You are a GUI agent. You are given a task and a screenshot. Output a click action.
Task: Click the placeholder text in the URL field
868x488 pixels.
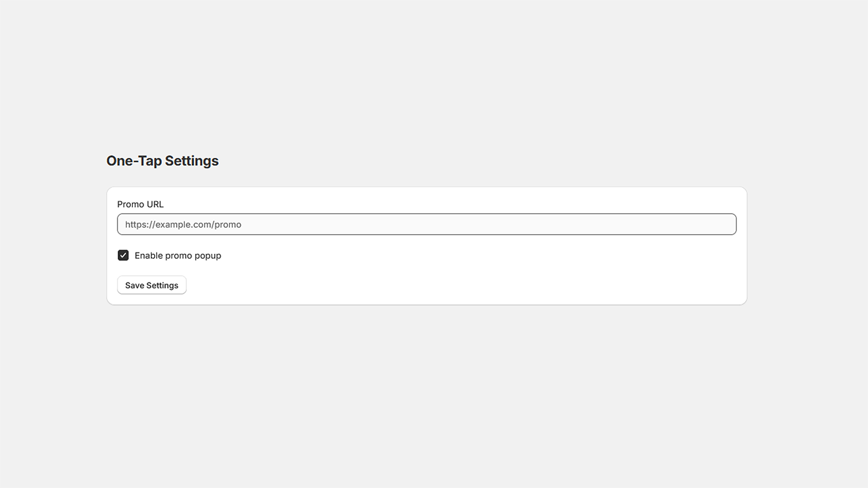(x=183, y=224)
